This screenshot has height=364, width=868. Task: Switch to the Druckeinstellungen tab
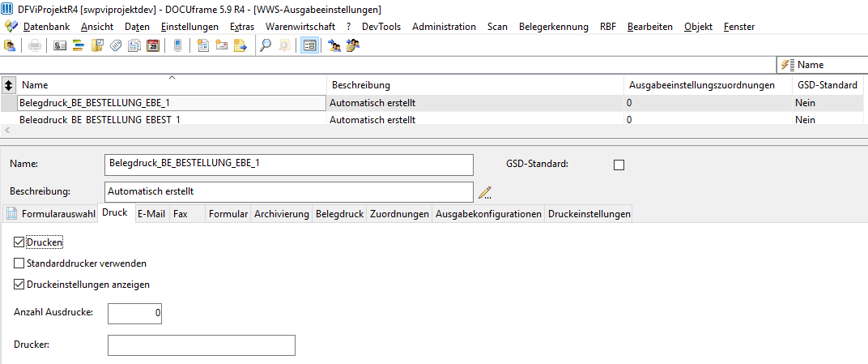(x=589, y=214)
